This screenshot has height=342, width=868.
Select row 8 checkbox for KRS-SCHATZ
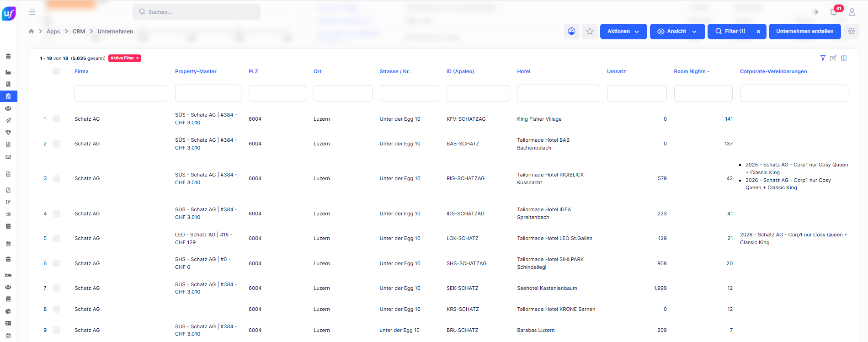56,309
